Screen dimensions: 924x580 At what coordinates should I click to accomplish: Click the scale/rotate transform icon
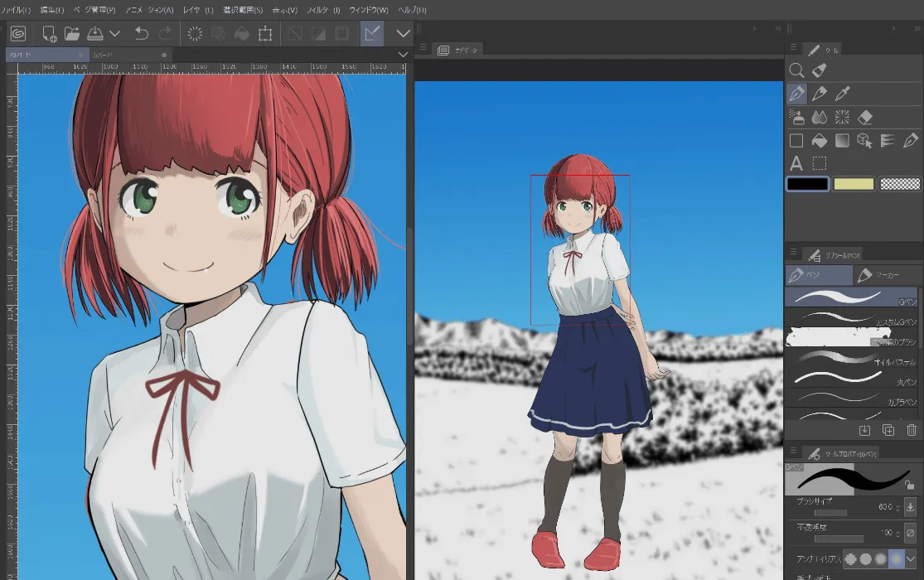coord(265,34)
